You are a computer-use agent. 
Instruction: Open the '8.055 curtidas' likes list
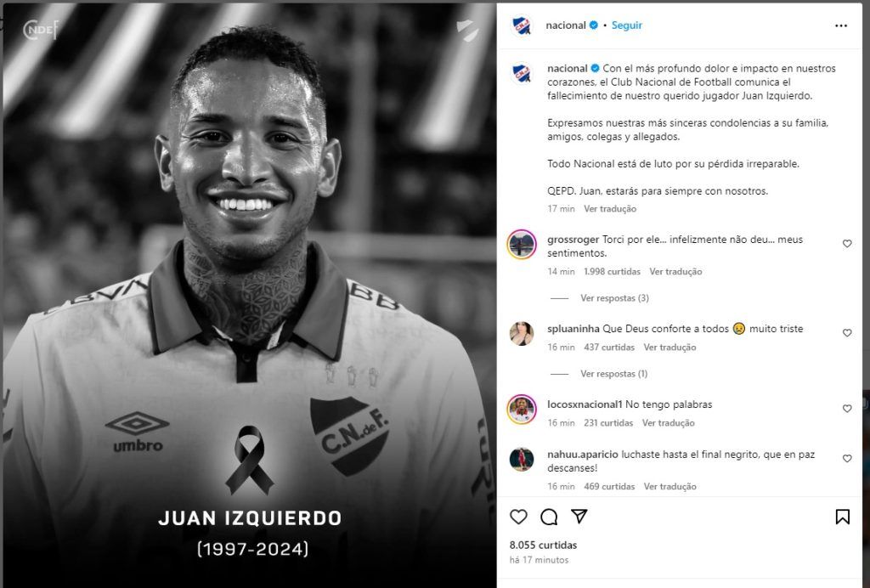click(543, 545)
